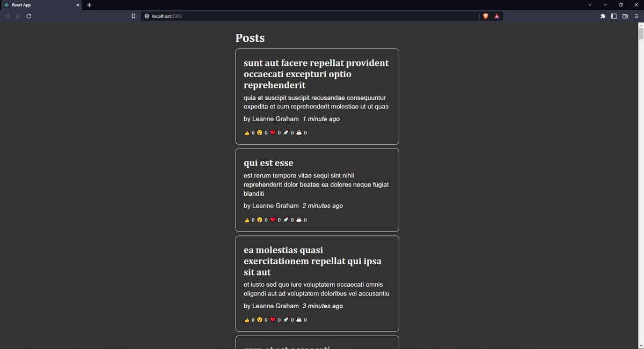
Task: Select the React App browser tab
Action: (x=41, y=5)
